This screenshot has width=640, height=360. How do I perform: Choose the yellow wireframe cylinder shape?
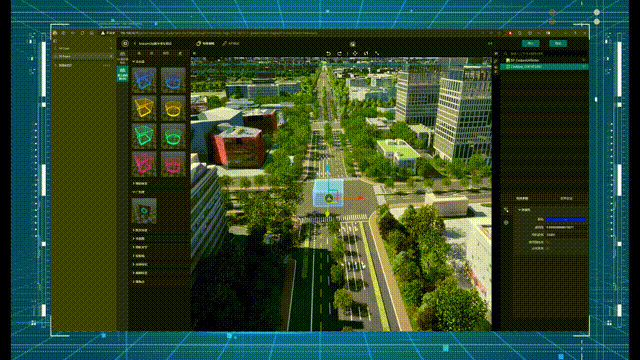(173, 108)
